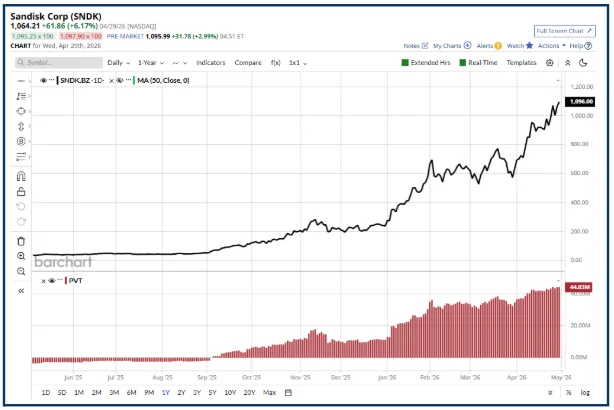Open more options for SNDK.BZ series
This screenshot has height=410, width=614.
[52, 80]
